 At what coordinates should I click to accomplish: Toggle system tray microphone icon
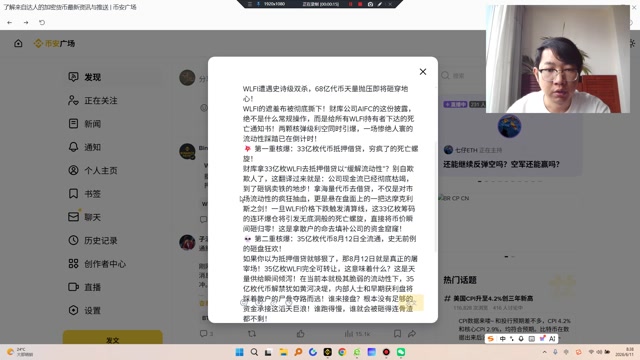[555, 352]
